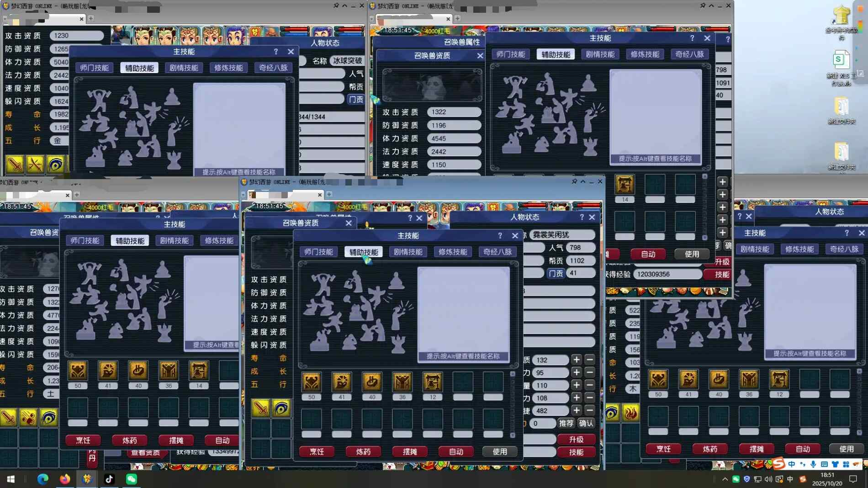Pick level-41 skill icon in bottom-left game window
868x488 pixels.
click(108, 371)
